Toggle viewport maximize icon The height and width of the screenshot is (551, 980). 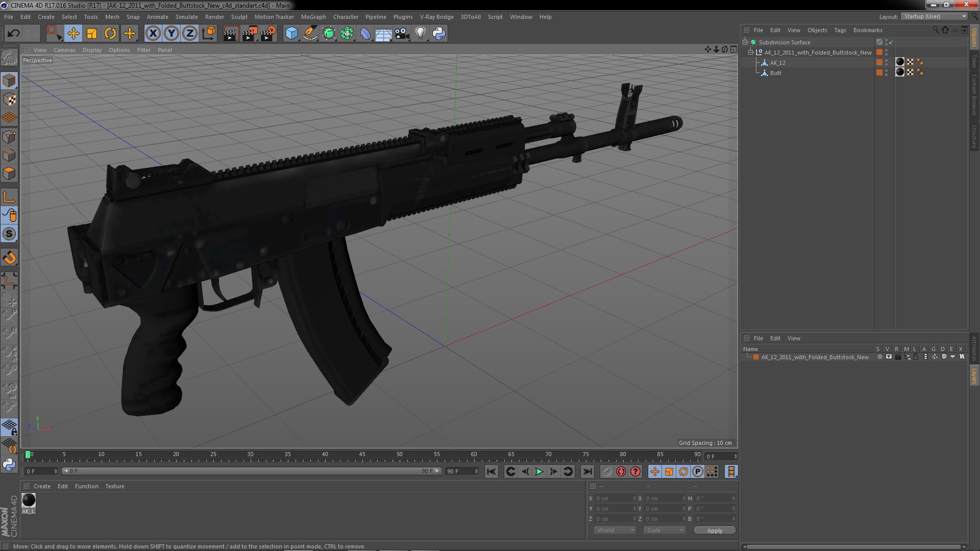733,49
